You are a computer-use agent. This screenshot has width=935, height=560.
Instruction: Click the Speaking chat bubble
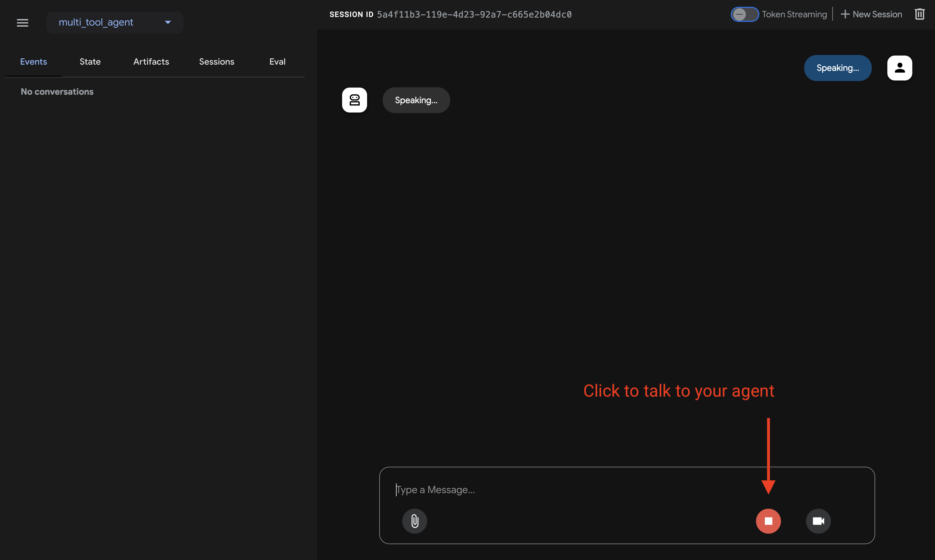416,100
